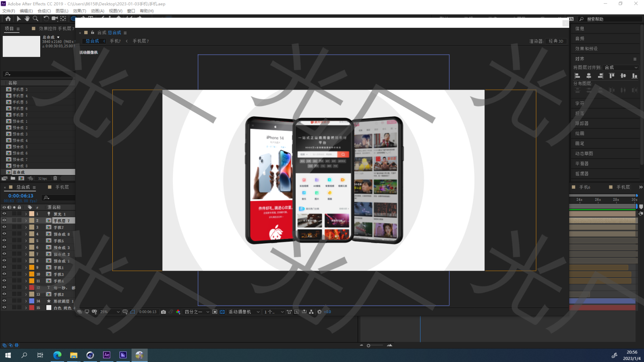Open the 效果(T) menu
The height and width of the screenshot is (362, 644).
[79, 11]
